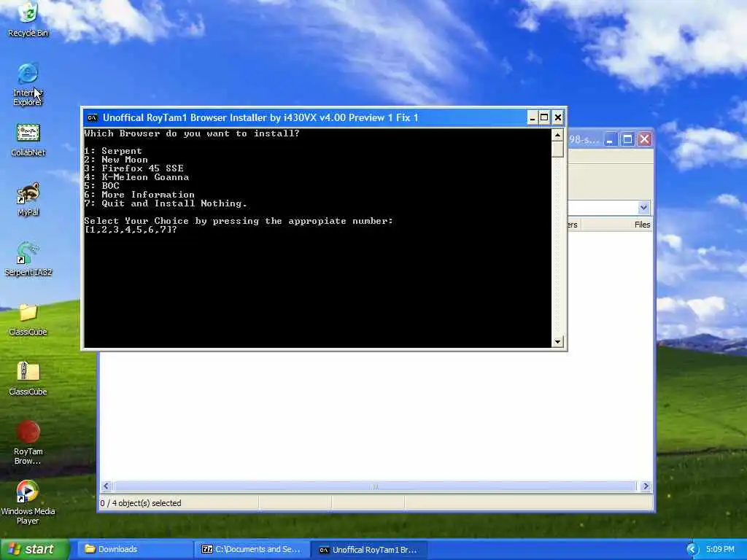Viewport: 747px width, 560px height.
Task: Maximize the background file manager window
Action: point(627,139)
